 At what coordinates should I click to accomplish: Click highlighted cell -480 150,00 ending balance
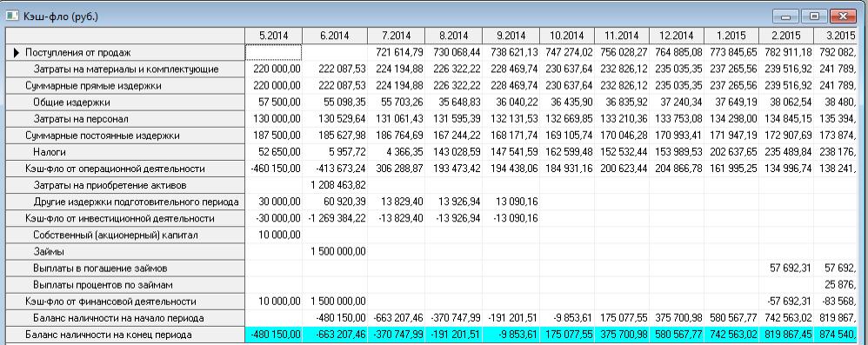(x=273, y=335)
